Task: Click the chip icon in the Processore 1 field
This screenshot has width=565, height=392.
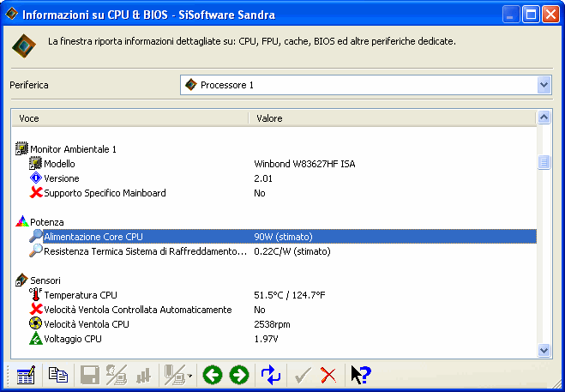Action: 191,85
